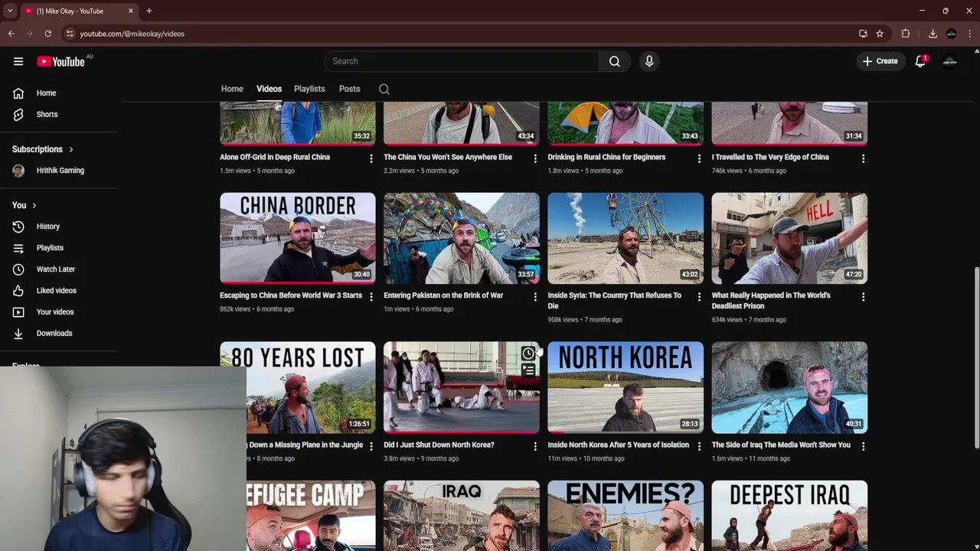Open options for Side of Iraq video
980x551 pixels.
[863, 446]
